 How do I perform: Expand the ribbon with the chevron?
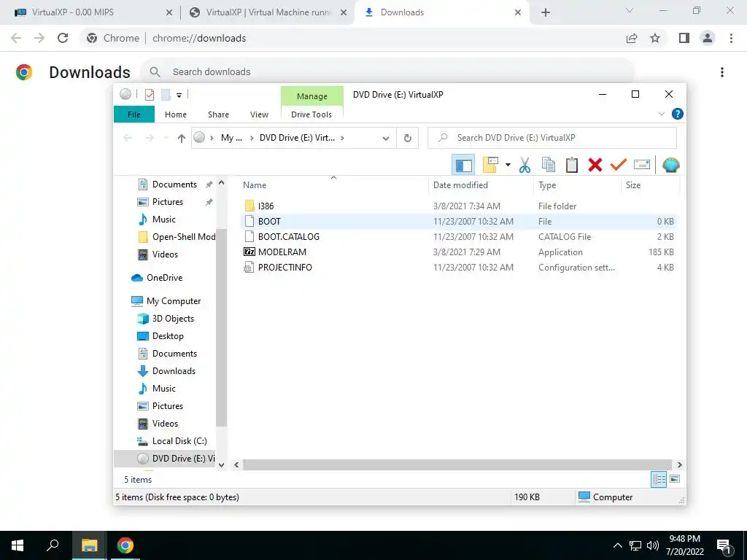pos(661,114)
